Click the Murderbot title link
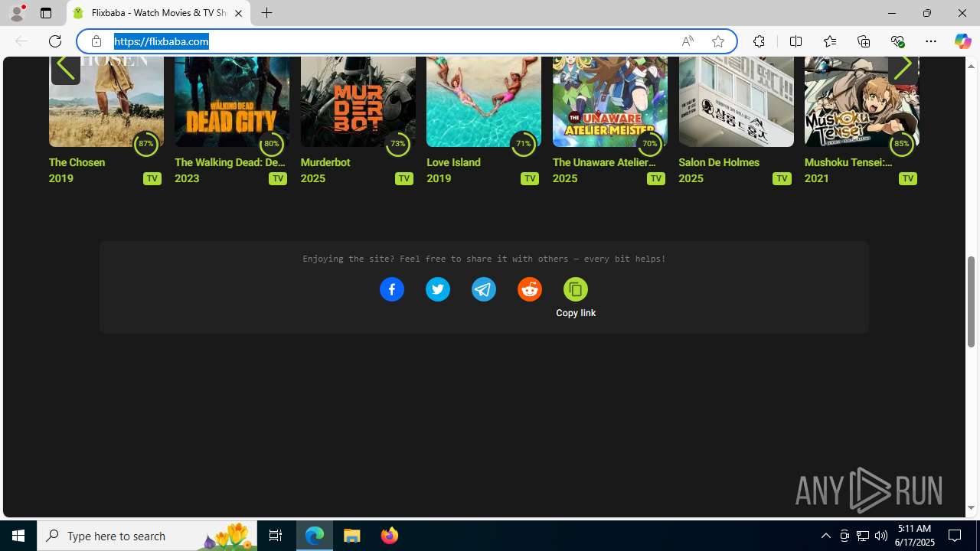The image size is (980, 551). coord(325,162)
